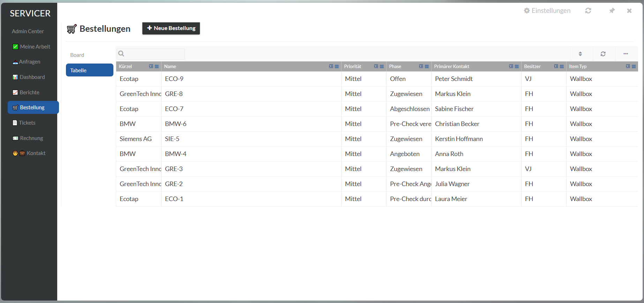Click the Neue Bestellung button
The image size is (644, 303).
(x=171, y=28)
